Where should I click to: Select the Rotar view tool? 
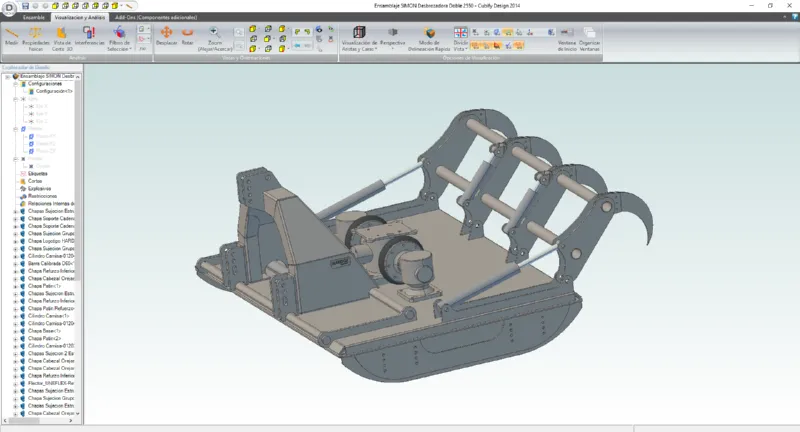(x=187, y=38)
